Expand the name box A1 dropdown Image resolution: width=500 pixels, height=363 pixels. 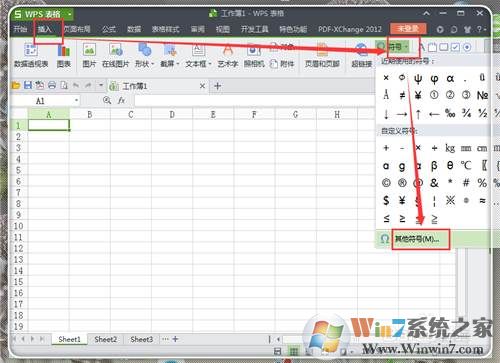click(76, 100)
